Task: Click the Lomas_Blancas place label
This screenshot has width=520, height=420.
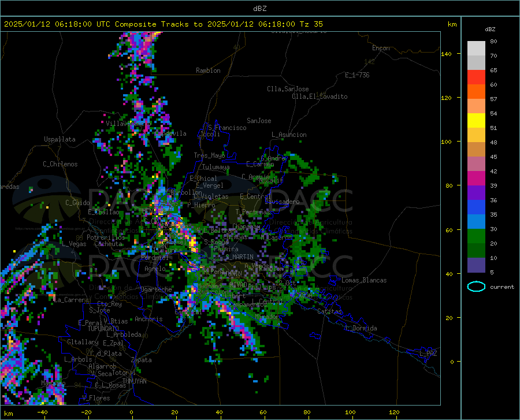Action: [364, 280]
